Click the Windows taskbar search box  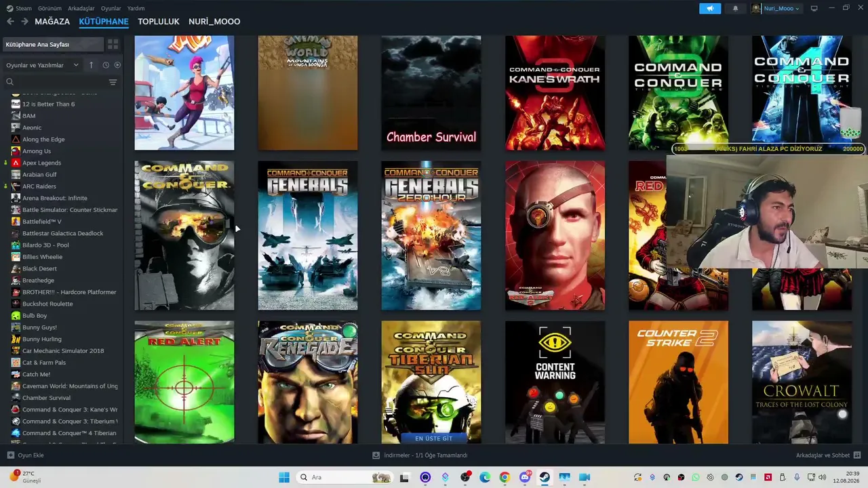(344, 477)
